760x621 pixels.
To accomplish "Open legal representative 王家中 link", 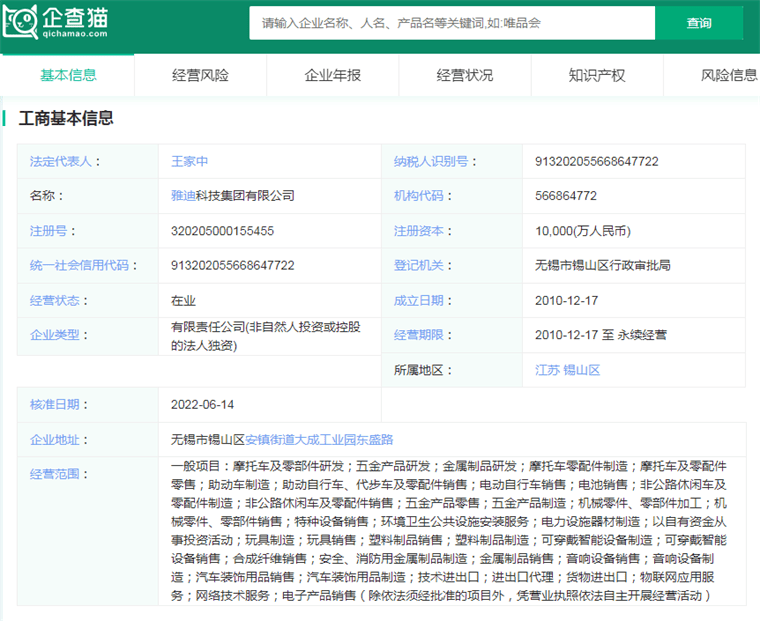I will click(x=190, y=161).
